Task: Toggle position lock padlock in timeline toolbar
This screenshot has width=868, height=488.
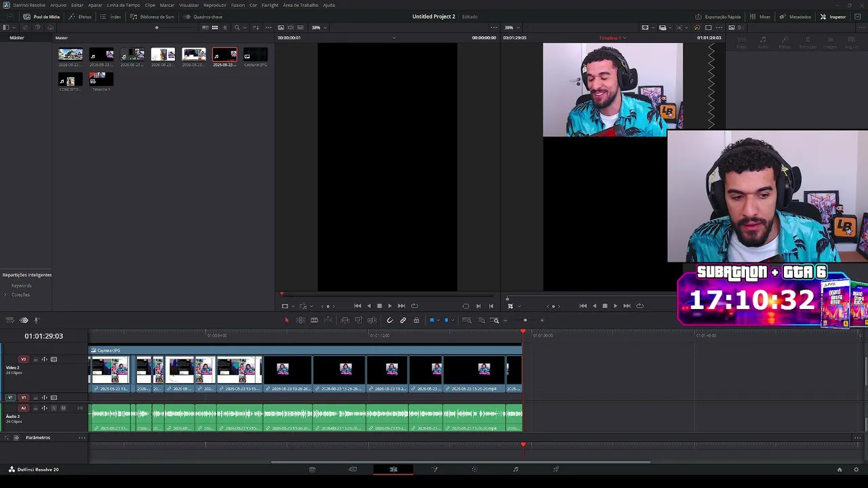Action: 416,320
